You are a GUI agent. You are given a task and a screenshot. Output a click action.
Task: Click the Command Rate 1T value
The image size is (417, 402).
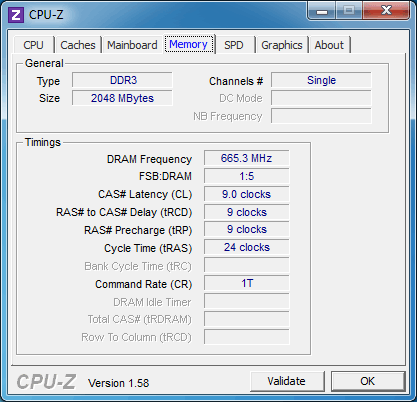[x=247, y=283]
